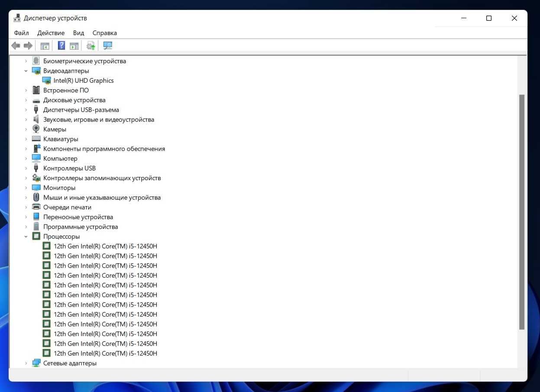Open the Справка menu
Screen dimensions: 540x392
pos(105,33)
